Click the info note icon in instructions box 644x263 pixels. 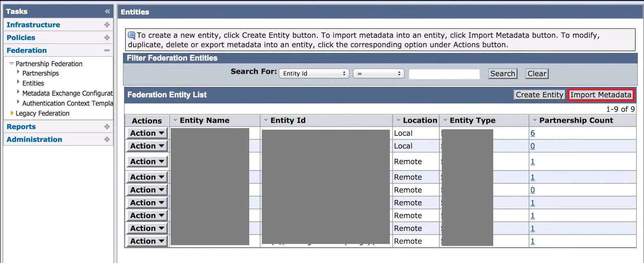pos(131,35)
